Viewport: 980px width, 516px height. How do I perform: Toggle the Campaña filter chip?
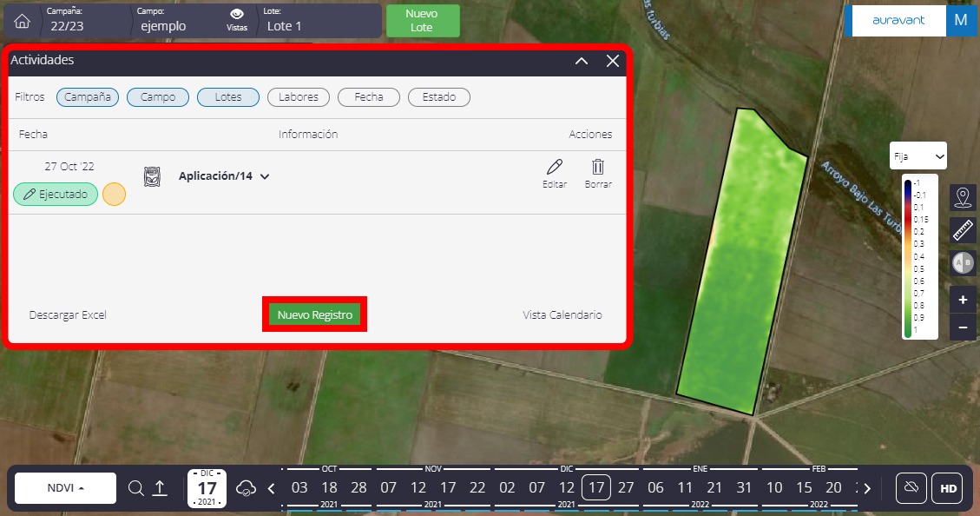click(x=88, y=97)
